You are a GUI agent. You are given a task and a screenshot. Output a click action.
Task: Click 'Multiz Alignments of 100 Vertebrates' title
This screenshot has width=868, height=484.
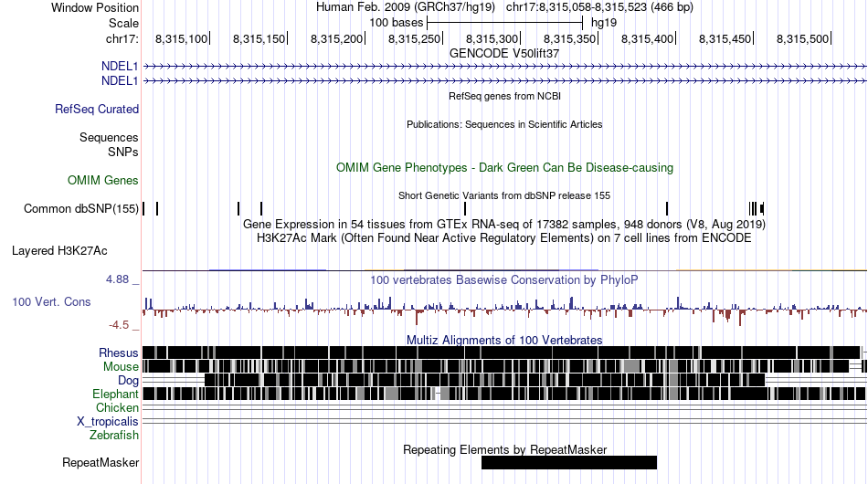(x=504, y=341)
